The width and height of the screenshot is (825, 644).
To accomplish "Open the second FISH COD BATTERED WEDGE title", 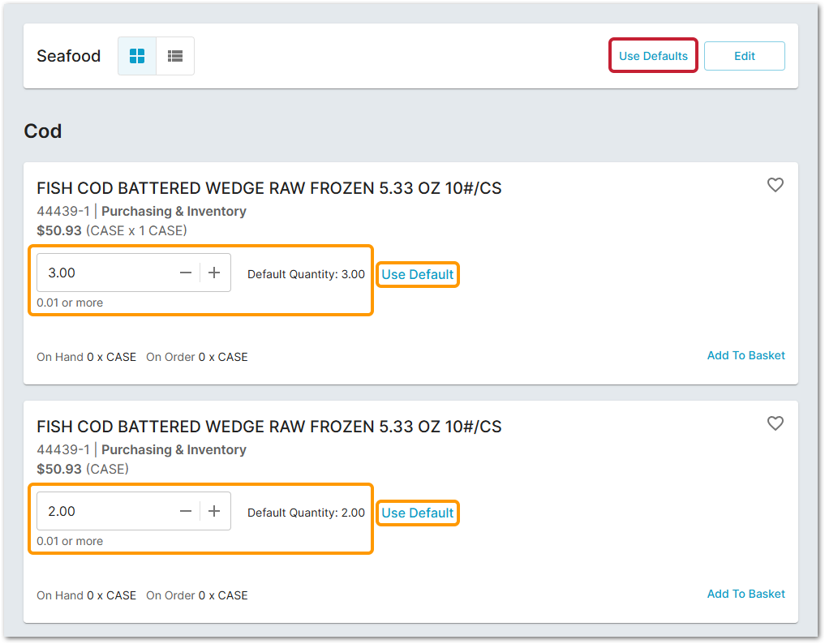I will pyautogui.click(x=269, y=427).
